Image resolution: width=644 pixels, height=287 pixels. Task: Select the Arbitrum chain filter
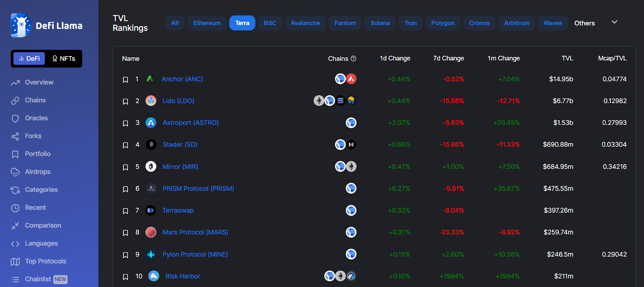(x=517, y=23)
